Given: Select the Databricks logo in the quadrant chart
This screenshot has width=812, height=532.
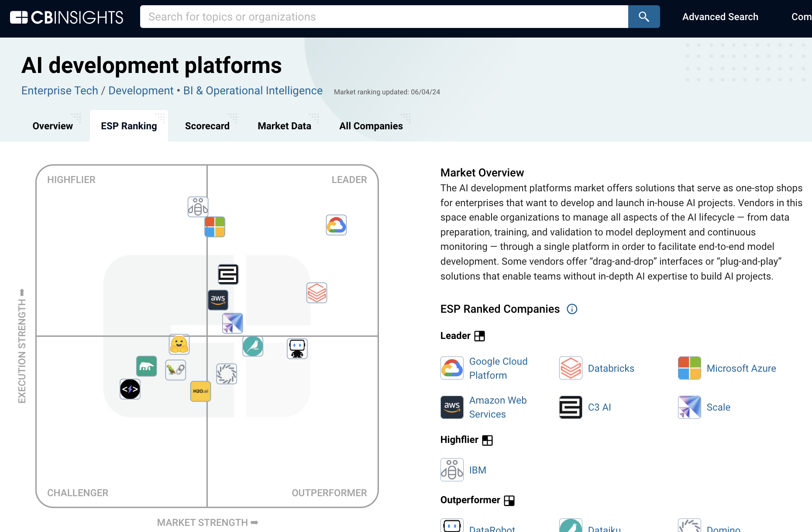Looking at the screenshot, I should (x=317, y=293).
